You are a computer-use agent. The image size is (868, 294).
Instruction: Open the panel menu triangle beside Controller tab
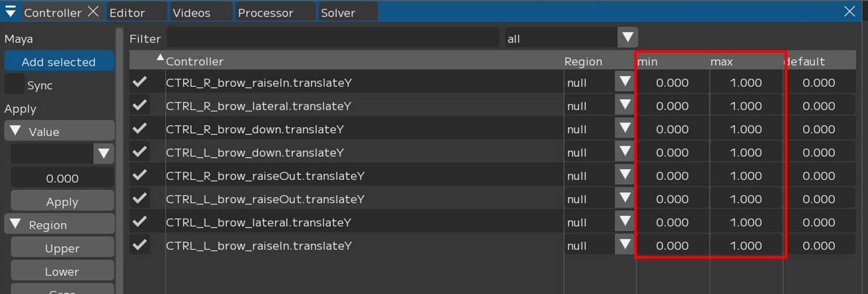[10, 12]
